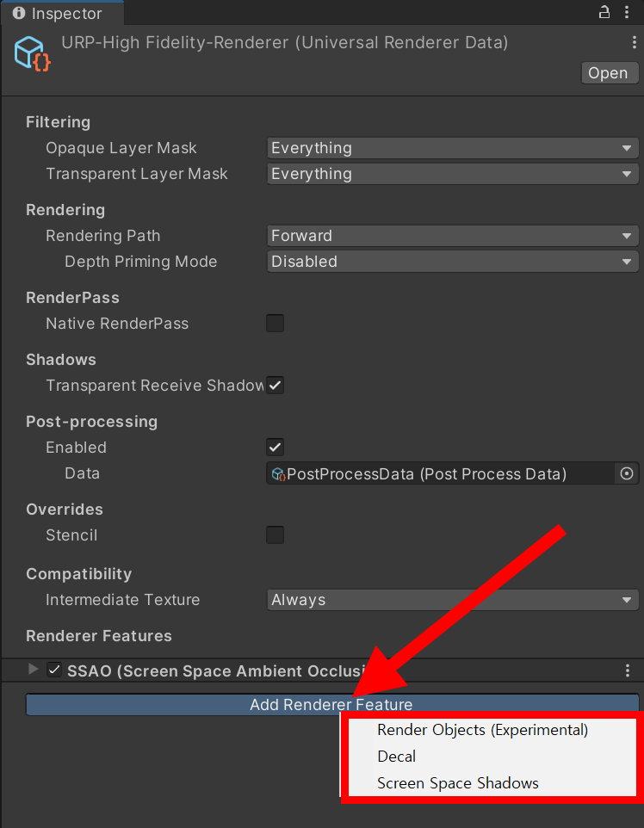Click the URP-High Fidelity-Renderer title text
Screen dimensions: 644x828
pos(285,42)
